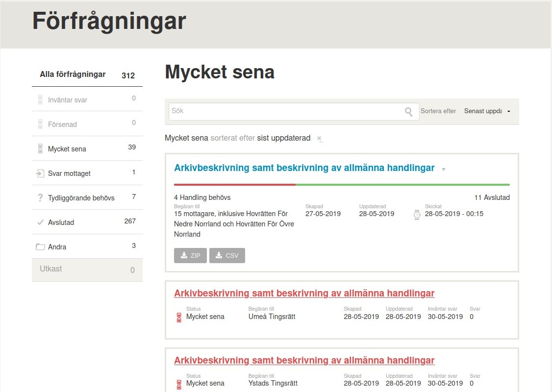
Task: Show Tydliggörande behövs requests
Action: pyautogui.click(x=87, y=198)
